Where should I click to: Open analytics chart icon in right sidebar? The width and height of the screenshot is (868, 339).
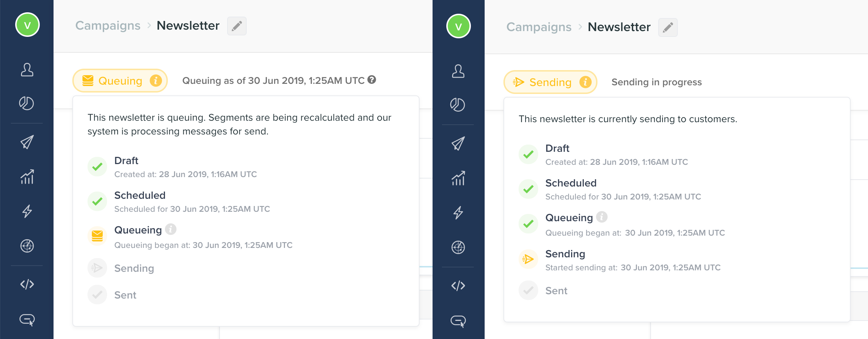(458, 178)
